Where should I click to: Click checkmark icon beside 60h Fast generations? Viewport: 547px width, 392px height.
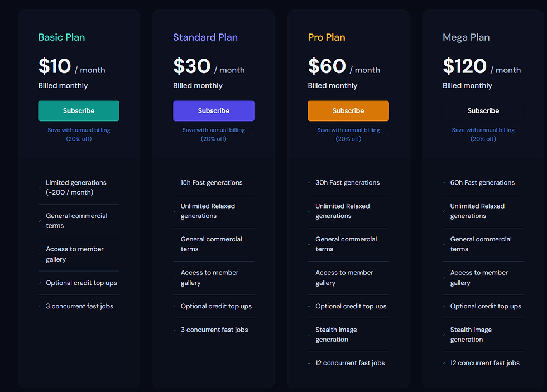pyautogui.click(x=444, y=182)
